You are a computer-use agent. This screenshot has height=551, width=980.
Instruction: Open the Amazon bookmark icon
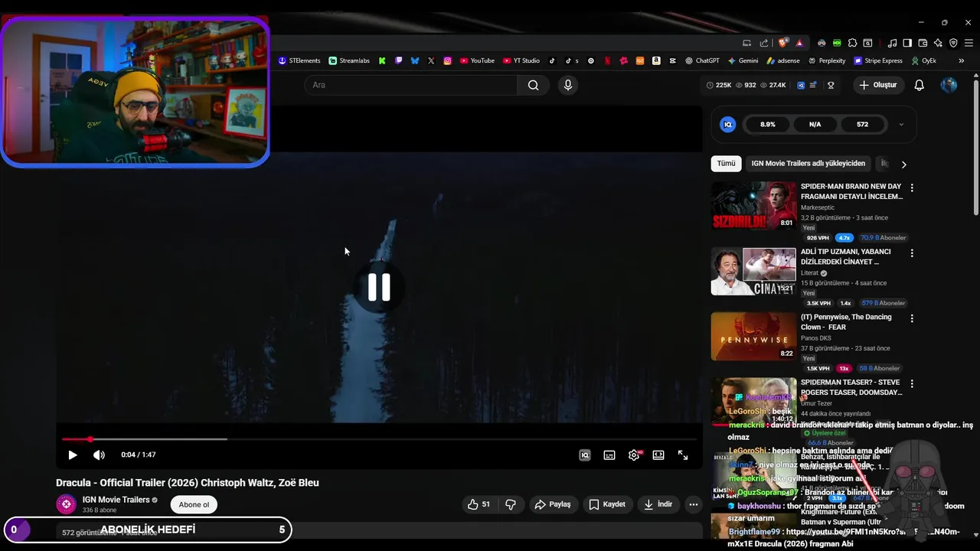[x=656, y=60]
